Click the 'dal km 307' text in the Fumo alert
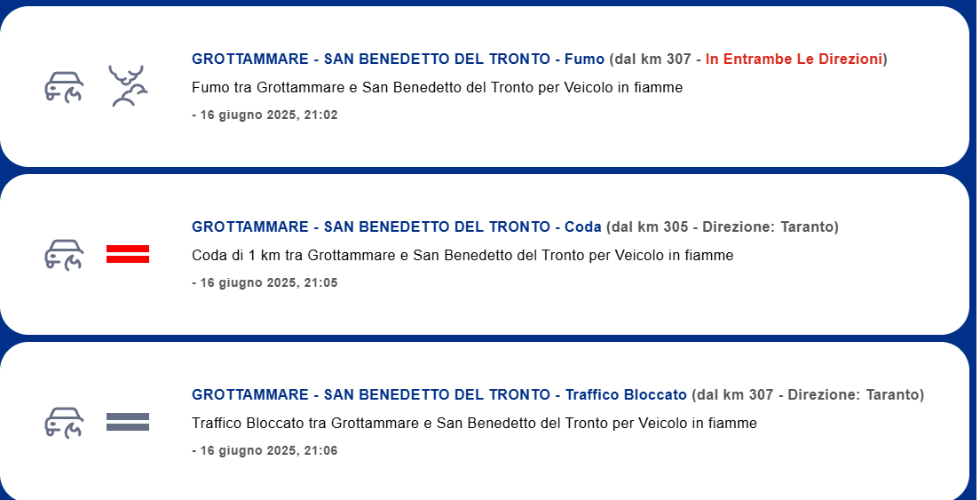The width and height of the screenshot is (980, 500). point(653,60)
